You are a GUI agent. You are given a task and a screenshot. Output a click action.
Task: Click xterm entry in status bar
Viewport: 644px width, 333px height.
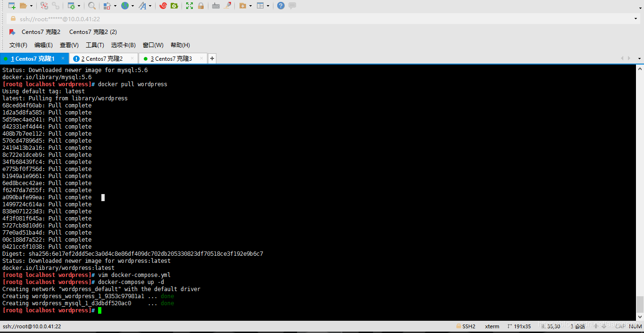tap(492, 326)
